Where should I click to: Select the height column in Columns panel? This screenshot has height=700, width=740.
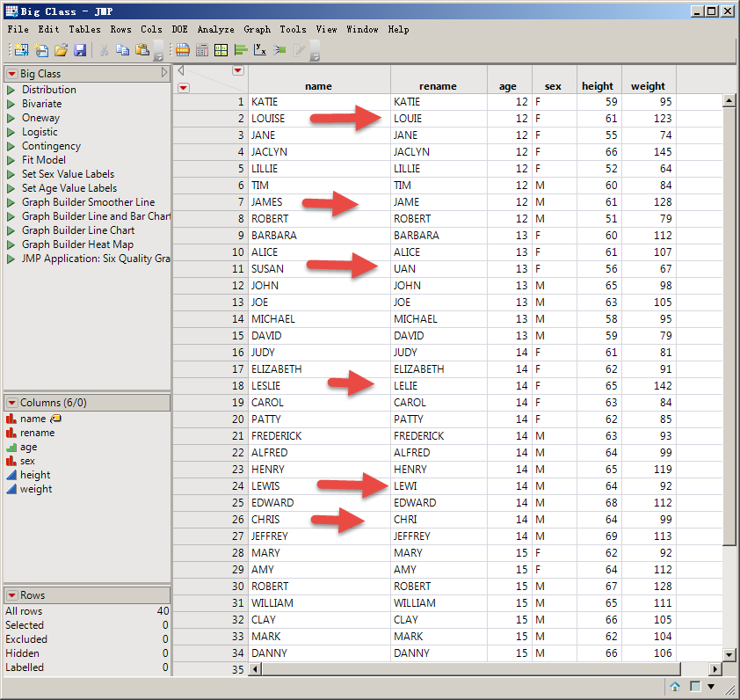pos(36,475)
